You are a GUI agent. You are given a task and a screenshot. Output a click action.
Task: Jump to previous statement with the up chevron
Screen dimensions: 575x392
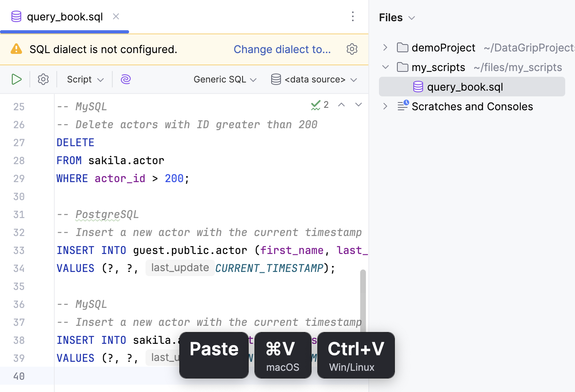[x=341, y=105]
